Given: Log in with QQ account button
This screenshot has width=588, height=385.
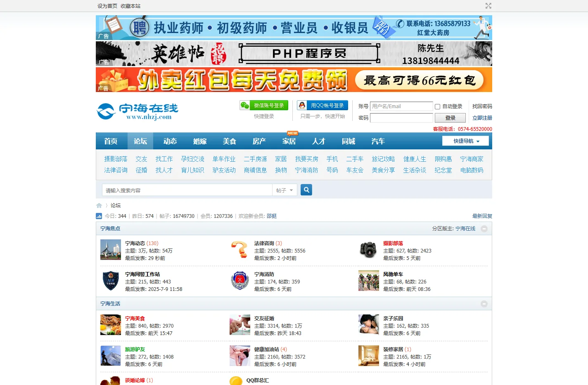Looking at the screenshot, I should coord(322,105).
